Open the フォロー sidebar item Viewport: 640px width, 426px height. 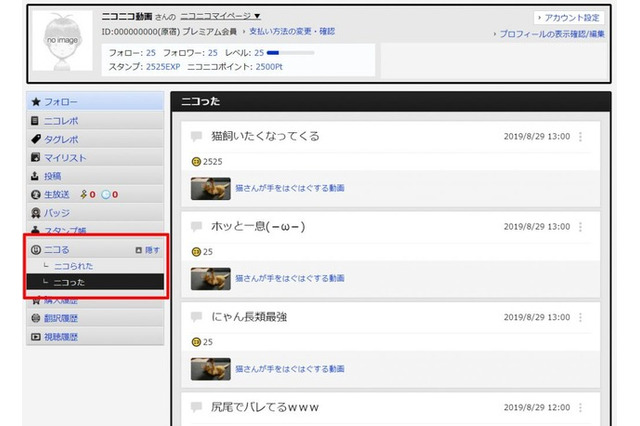[95, 102]
